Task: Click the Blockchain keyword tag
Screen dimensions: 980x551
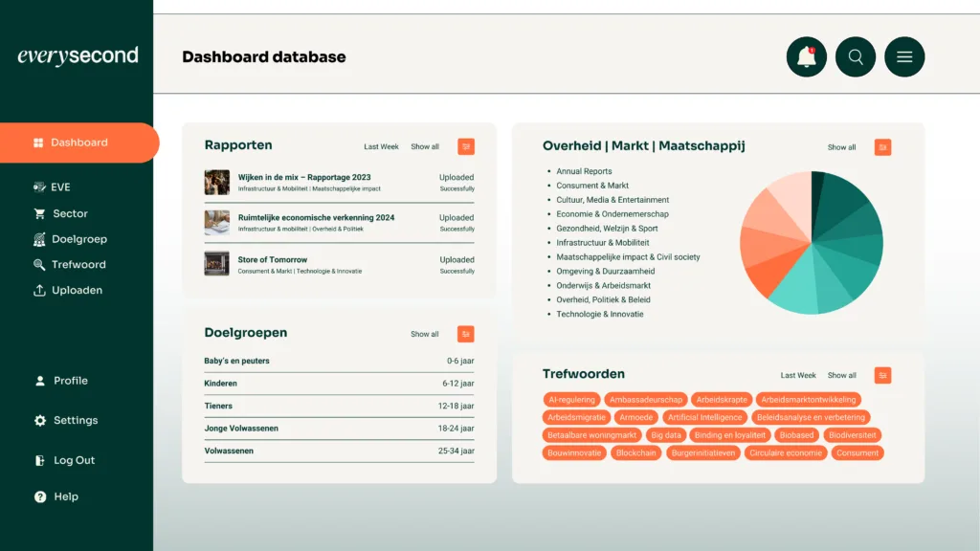Action: pos(635,452)
